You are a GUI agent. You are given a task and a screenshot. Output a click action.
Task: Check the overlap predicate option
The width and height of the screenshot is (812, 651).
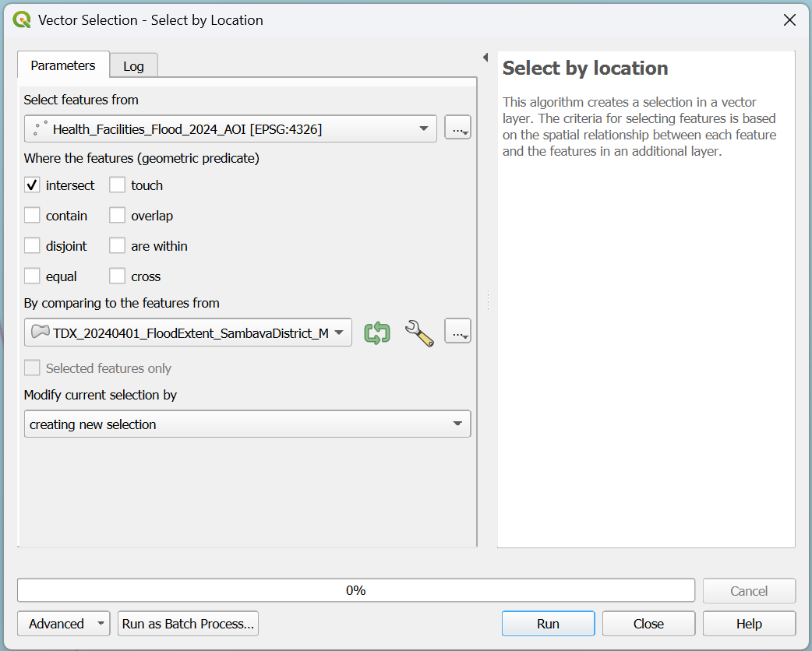pos(117,216)
